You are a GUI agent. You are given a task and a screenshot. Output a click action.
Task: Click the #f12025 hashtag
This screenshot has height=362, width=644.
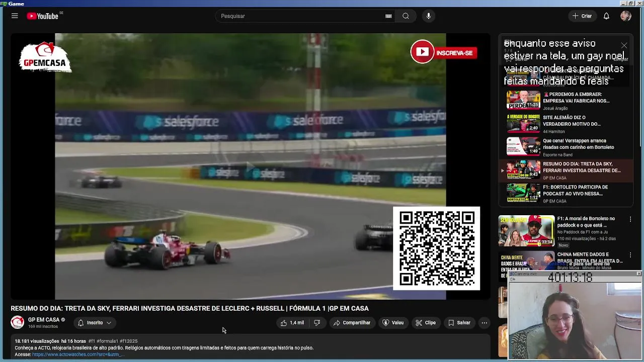128,341
